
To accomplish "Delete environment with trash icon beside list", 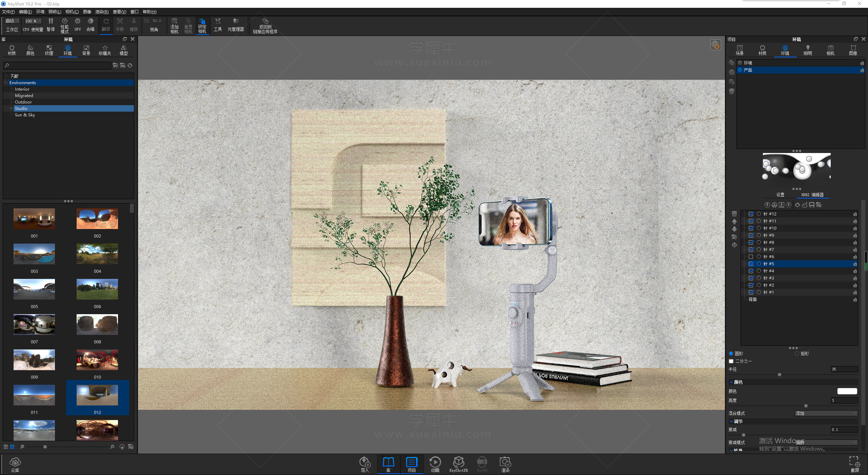I will [732, 91].
